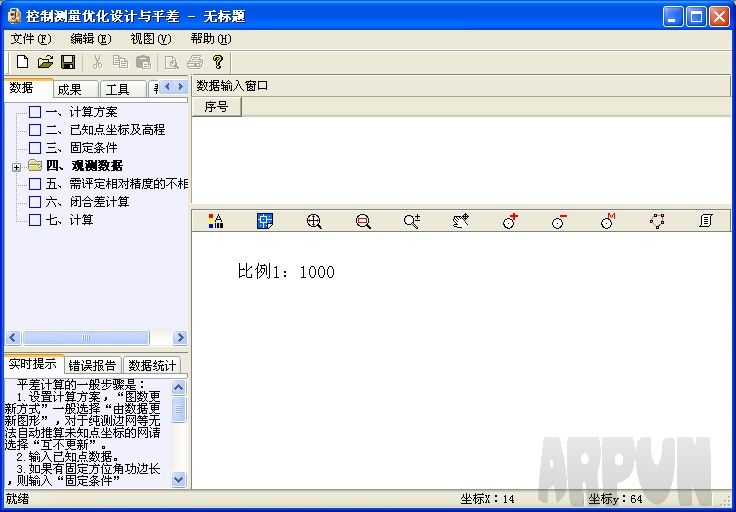Switch to the 工具 tab
The height and width of the screenshot is (512, 736).
[123, 89]
